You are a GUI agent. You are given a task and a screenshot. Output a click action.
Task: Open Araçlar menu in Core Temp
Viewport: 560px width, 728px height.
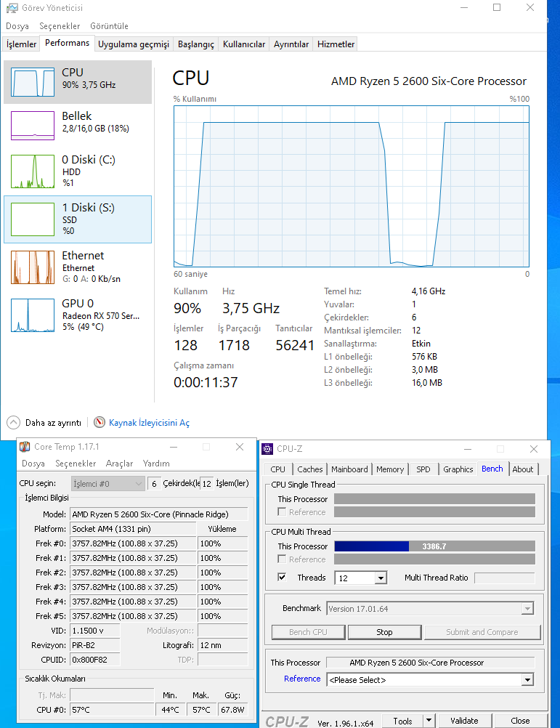[x=119, y=464]
